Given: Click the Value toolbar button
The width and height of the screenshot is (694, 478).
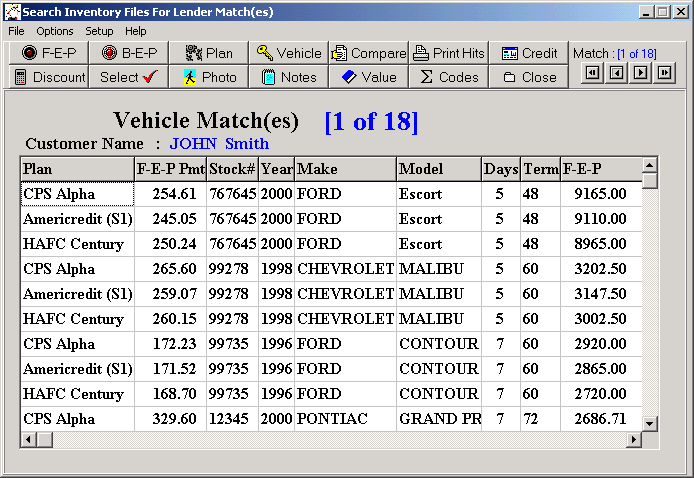Looking at the screenshot, I should 368,77.
